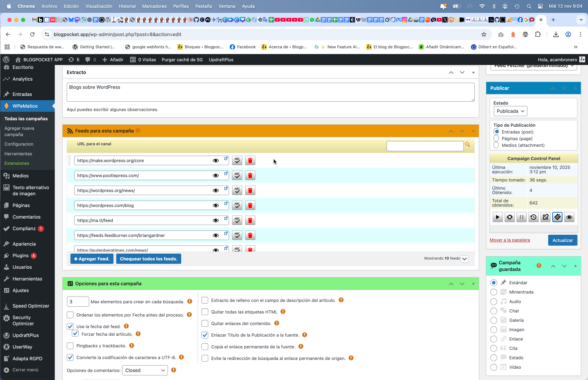Open Plugins in the sidebar menu
The width and height of the screenshot is (588, 380).
tap(20, 255)
